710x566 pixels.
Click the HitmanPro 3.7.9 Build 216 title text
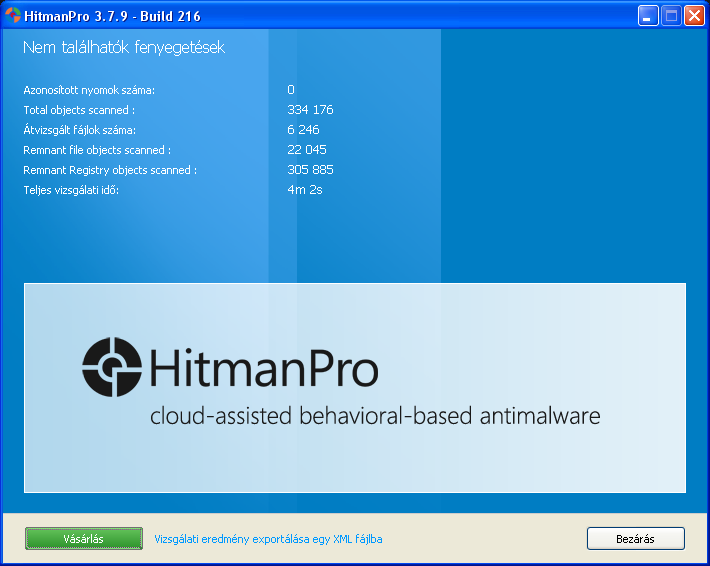(112, 16)
